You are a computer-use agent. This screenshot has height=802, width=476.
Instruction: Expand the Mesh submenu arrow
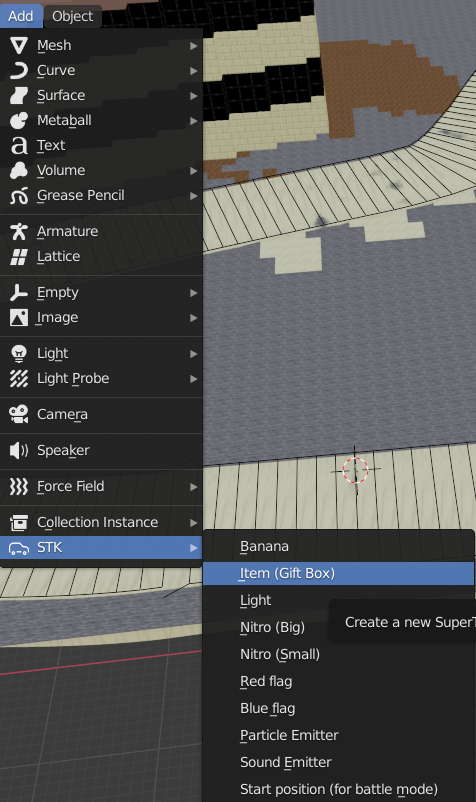(193, 46)
